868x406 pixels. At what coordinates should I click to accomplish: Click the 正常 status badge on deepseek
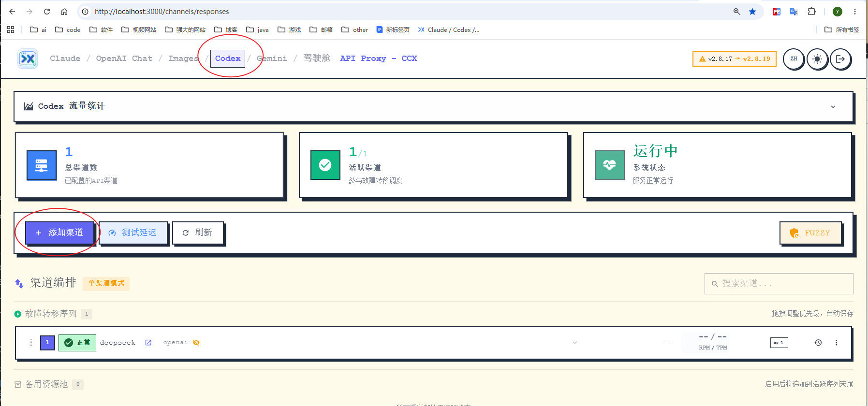pyautogui.click(x=77, y=343)
